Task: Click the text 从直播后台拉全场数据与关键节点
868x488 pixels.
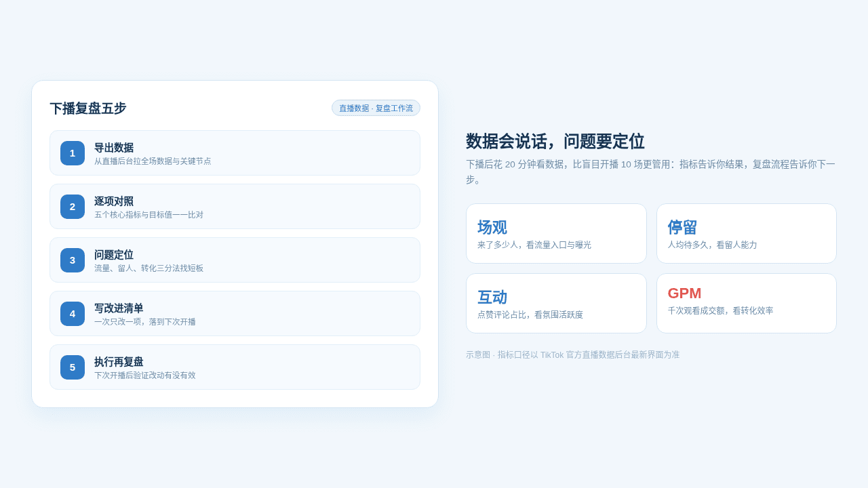Action: pos(153,161)
